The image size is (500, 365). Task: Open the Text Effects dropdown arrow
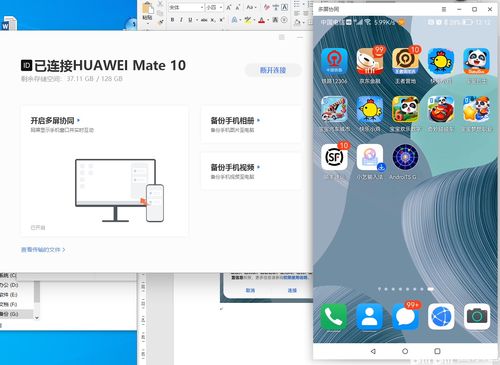click(240, 20)
